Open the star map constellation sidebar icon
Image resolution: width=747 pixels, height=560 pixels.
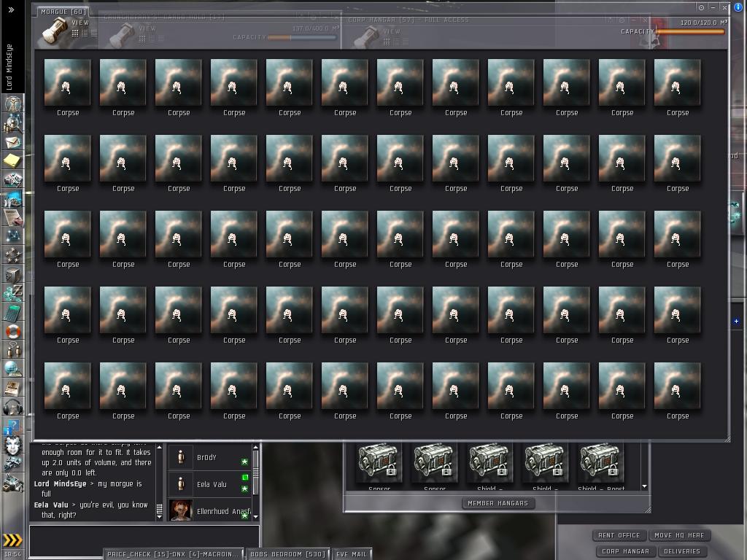13,236
